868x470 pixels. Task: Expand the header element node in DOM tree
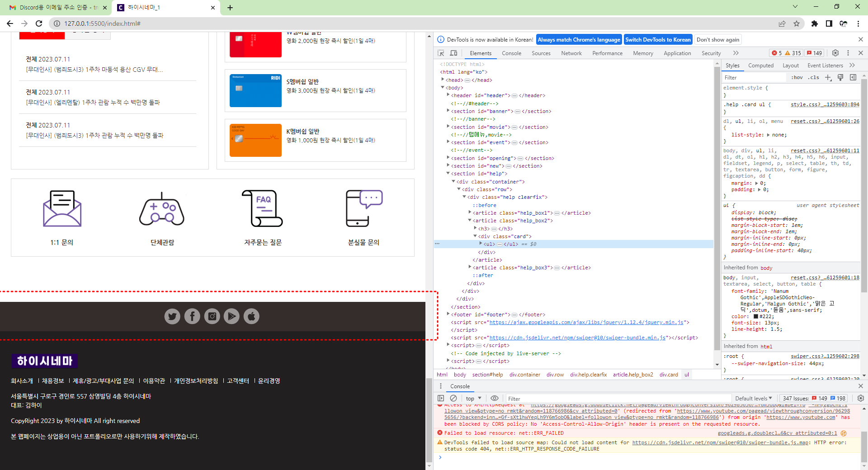[x=448, y=95]
